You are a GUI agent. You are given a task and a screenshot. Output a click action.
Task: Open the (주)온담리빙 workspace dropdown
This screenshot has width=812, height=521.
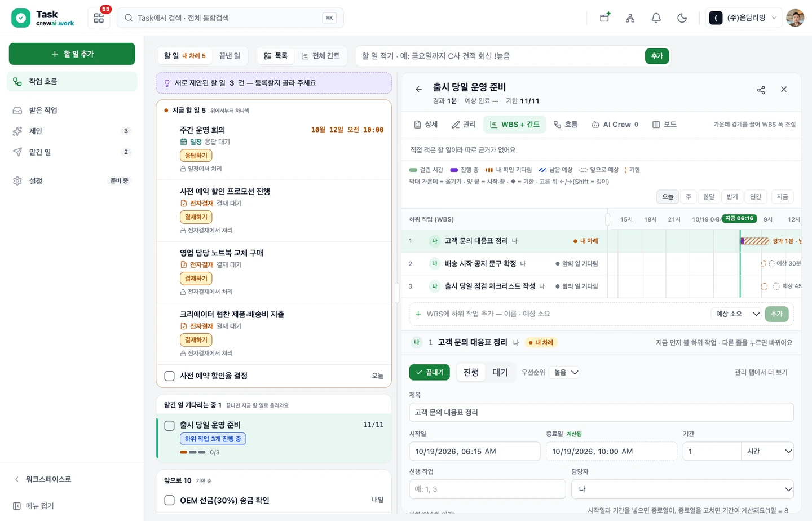(x=743, y=18)
